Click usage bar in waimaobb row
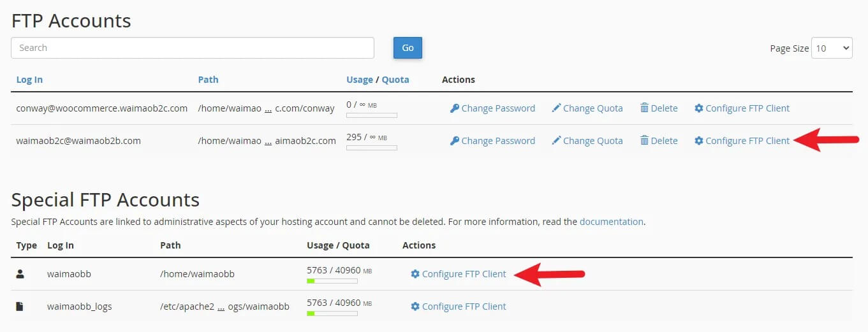This screenshot has height=332, width=868. pyautogui.click(x=332, y=281)
